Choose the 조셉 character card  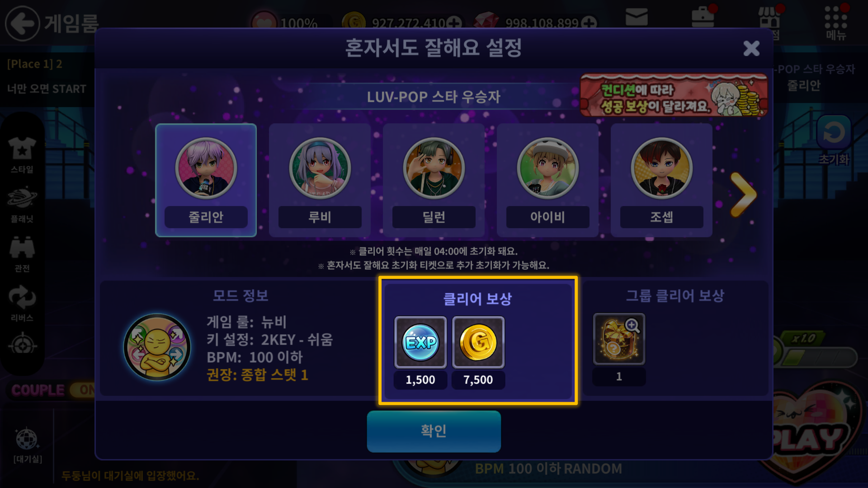tap(661, 180)
